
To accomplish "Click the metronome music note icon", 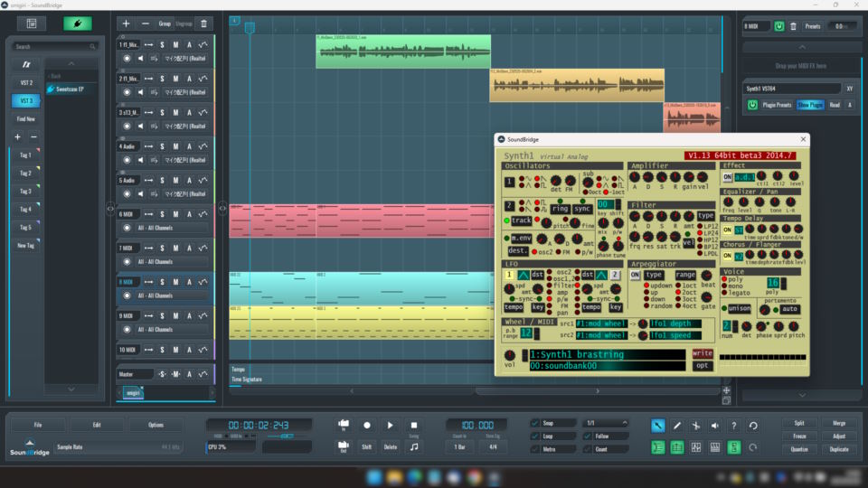I will click(x=414, y=446).
